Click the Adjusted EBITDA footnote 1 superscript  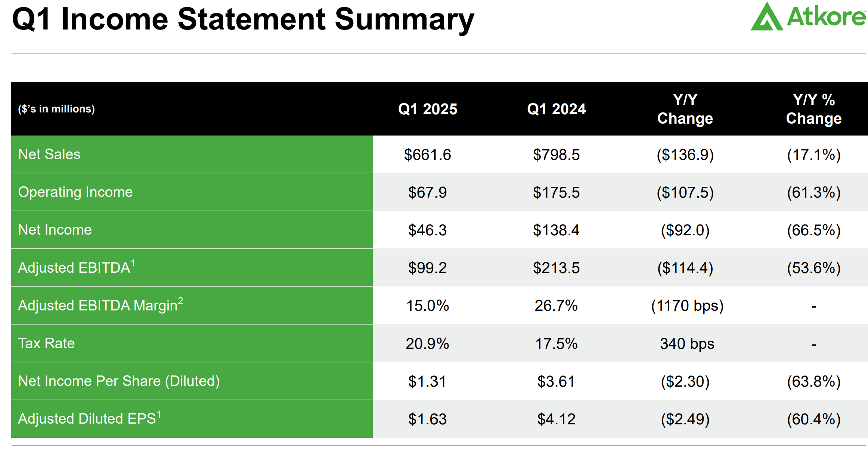point(133,263)
